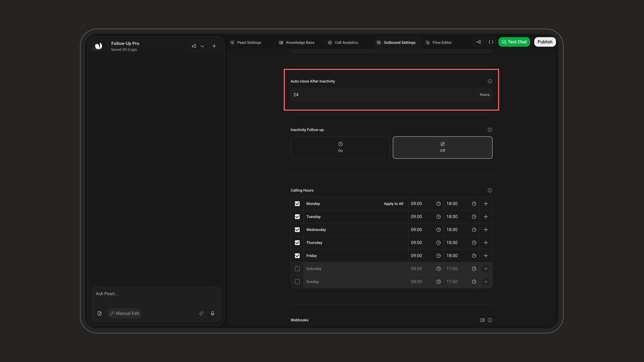This screenshot has height=362, width=644.
Task: Enable the Sunday checkbox
Action: pyautogui.click(x=297, y=282)
